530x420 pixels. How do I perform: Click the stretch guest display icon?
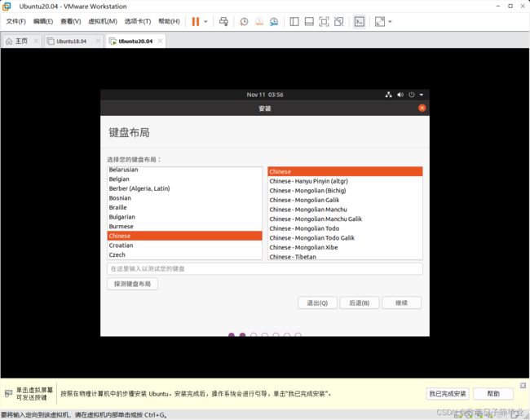click(x=380, y=22)
